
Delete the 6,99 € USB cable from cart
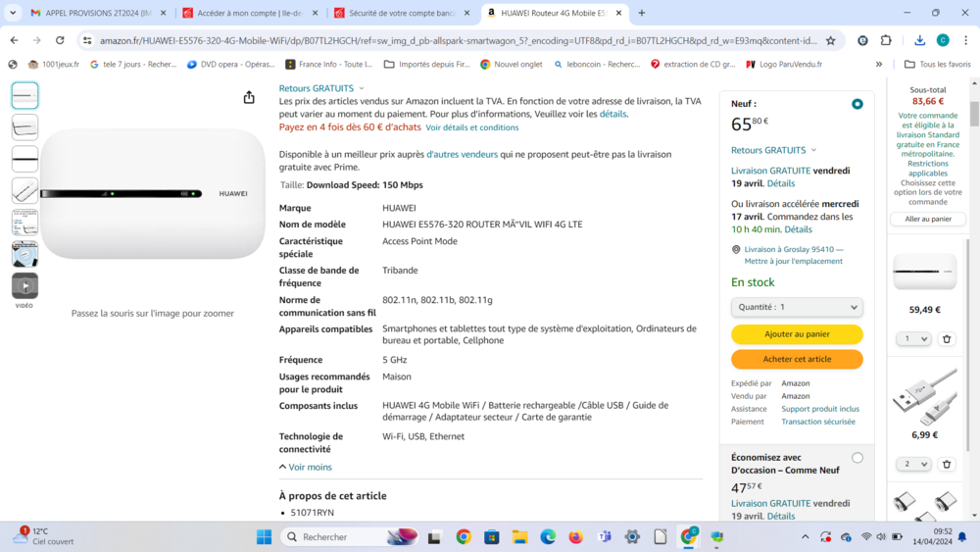(947, 465)
